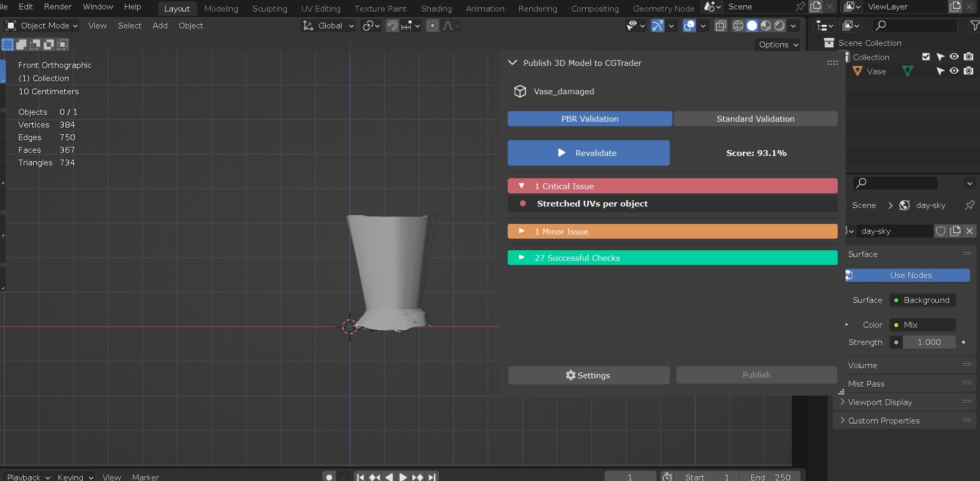The image size is (980, 481).
Task: Open the pivot point selector
Action: pyautogui.click(x=371, y=25)
